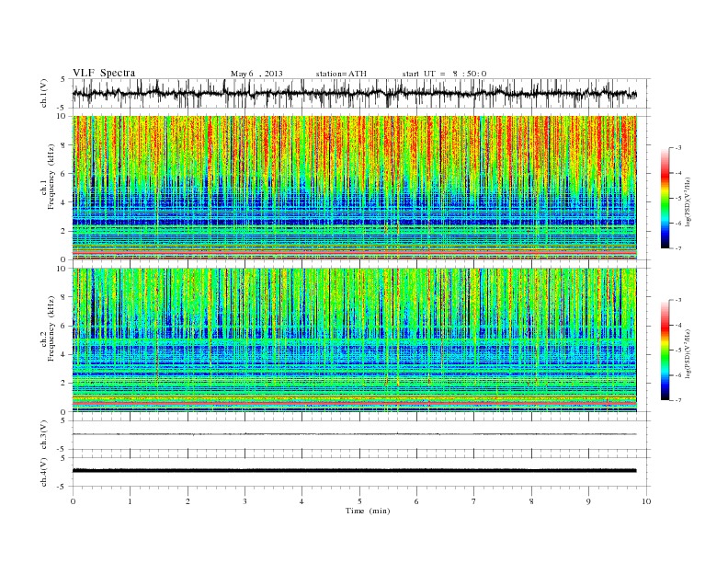The height and width of the screenshot is (563, 728).
Task: Click the ch.1 voltage waveform trace
Action: pos(354,93)
